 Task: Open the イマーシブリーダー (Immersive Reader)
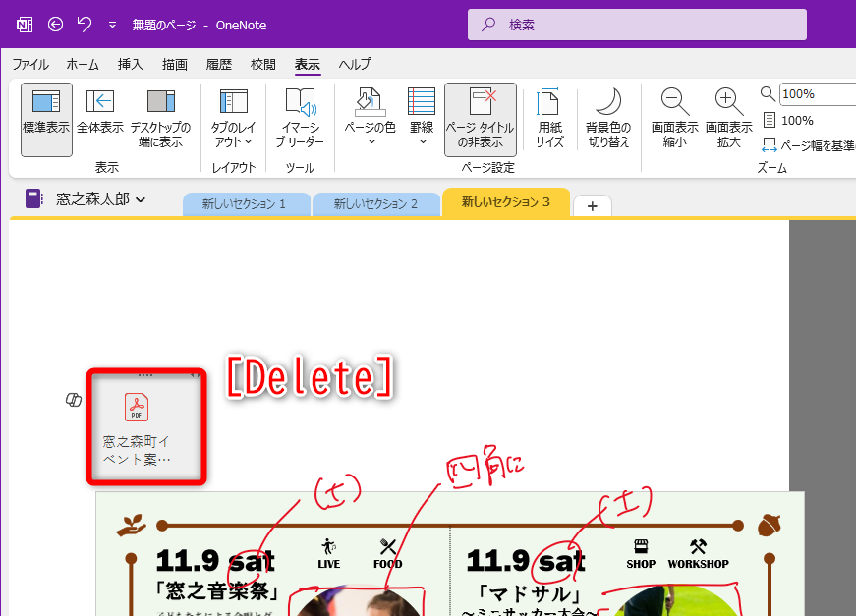tap(299, 116)
